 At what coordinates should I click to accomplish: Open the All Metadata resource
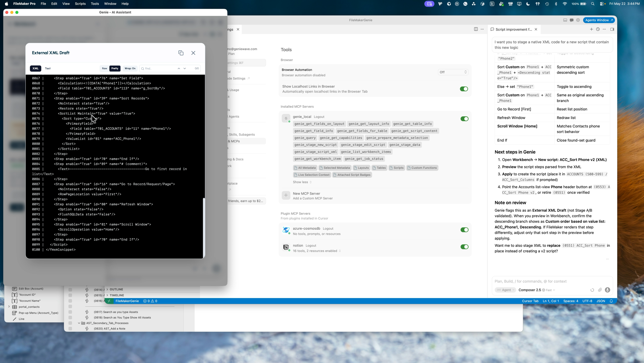[x=305, y=168]
